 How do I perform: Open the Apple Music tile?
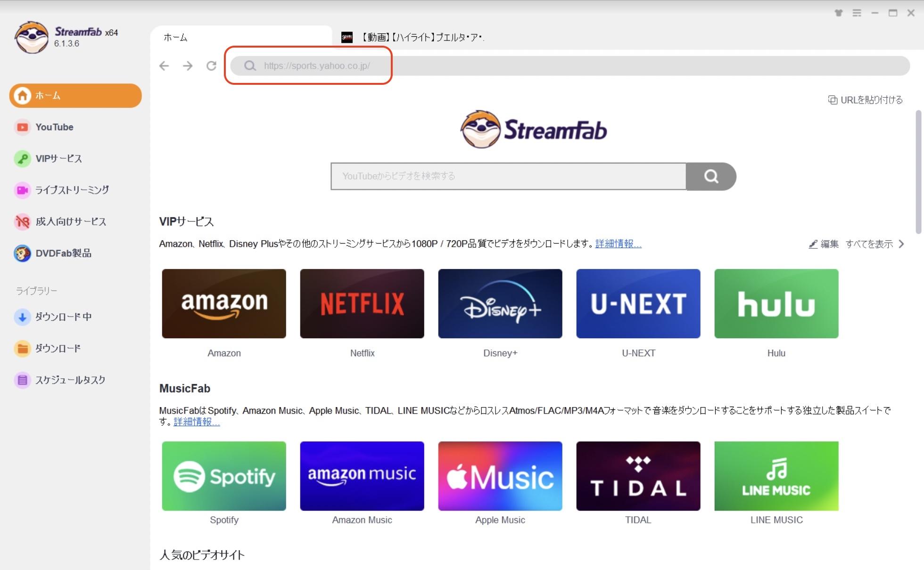click(x=500, y=476)
